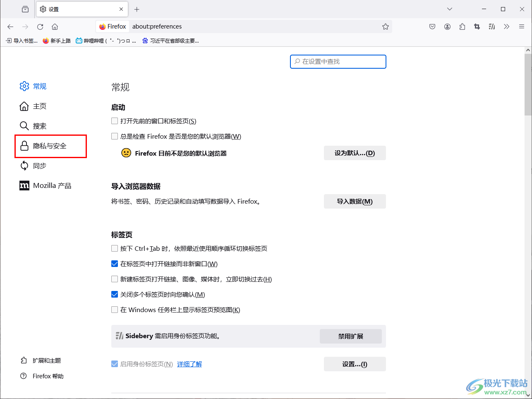Click the 设为默认 button
Screen dimensions: 532x399
click(x=355, y=153)
